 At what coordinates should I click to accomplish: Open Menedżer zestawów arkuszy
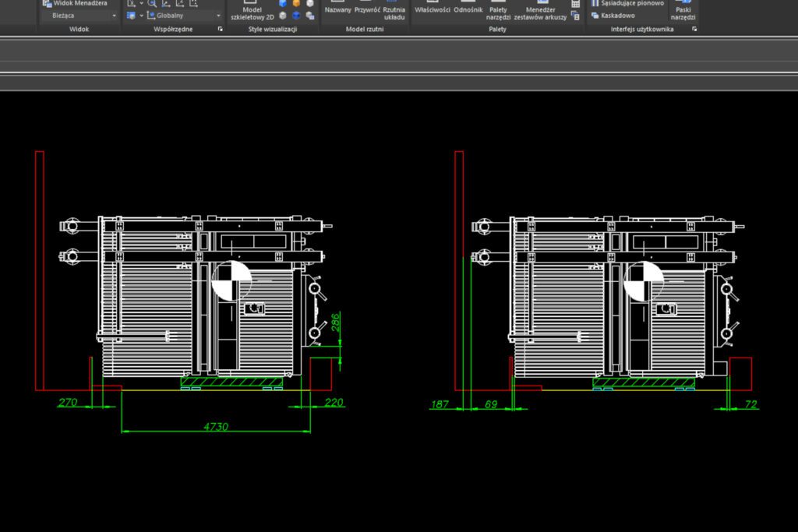click(540, 12)
